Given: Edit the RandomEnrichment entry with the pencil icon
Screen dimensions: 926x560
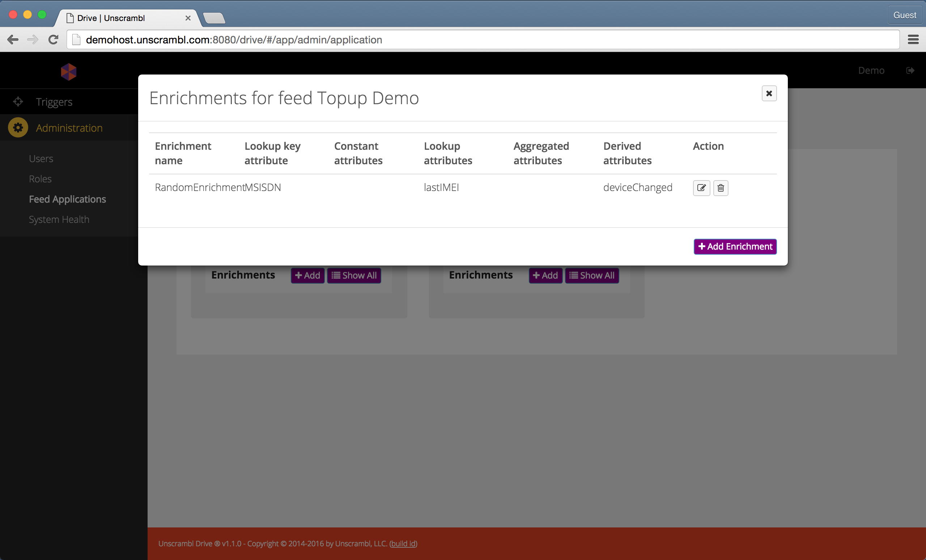Looking at the screenshot, I should [x=701, y=188].
